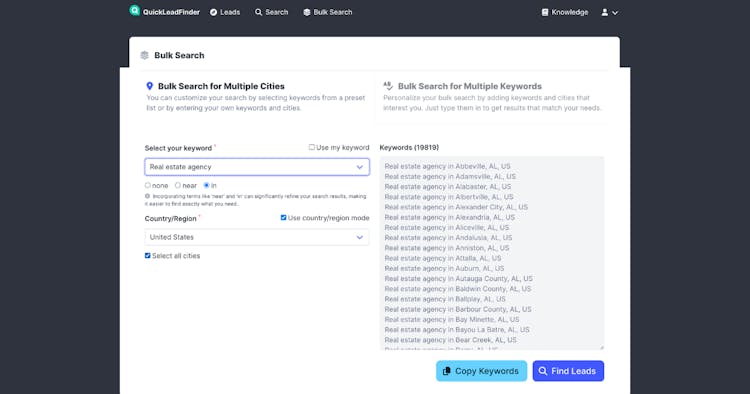750x394 pixels.
Task: Select the 'near' radio option
Action: (x=177, y=185)
